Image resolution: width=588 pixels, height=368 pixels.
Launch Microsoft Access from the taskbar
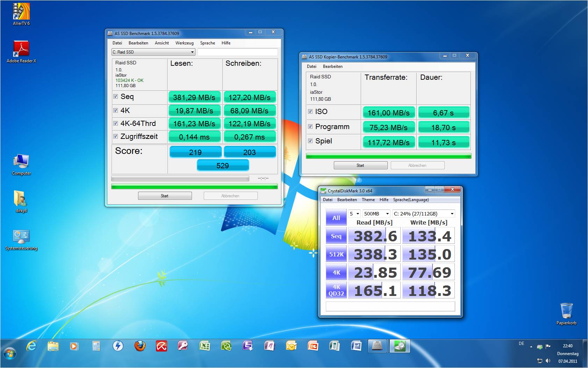click(x=183, y=346)
